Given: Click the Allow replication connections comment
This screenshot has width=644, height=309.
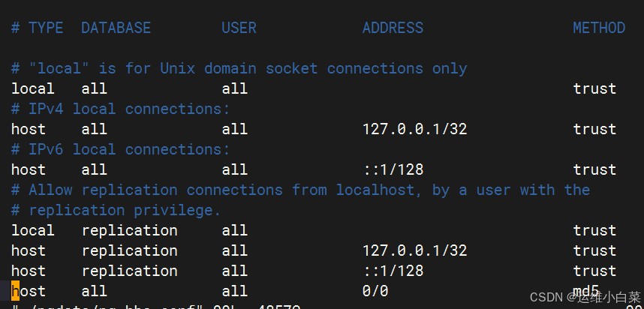Looking at the screenshot, I should point(300,190).
